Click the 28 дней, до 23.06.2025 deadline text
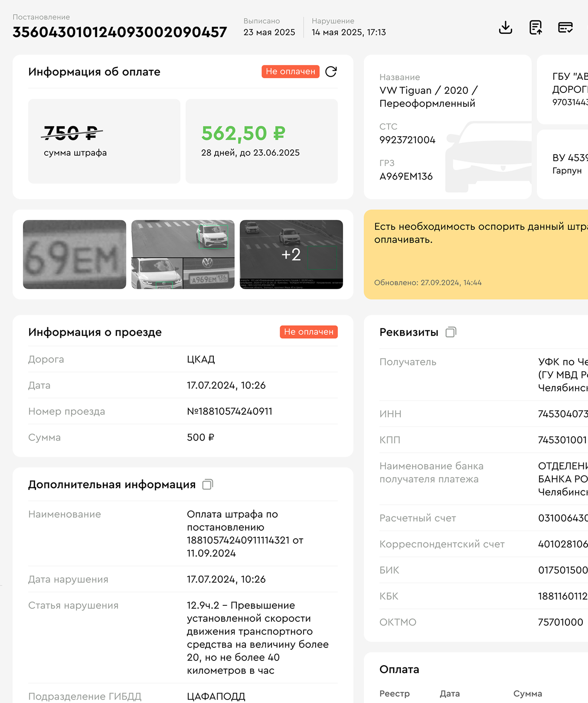The height and width of the screenshot is (703, 588). (250, 153)
